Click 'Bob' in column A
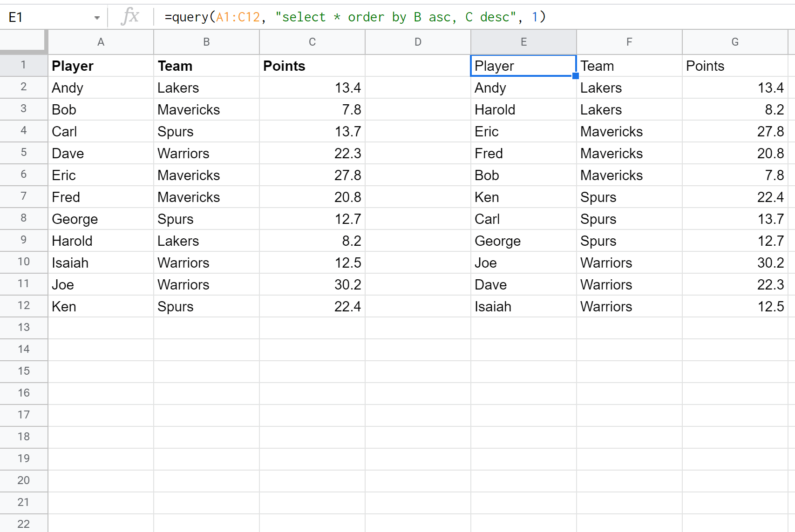The width and height of the screenshot is (795, 532). click(64, 110)
